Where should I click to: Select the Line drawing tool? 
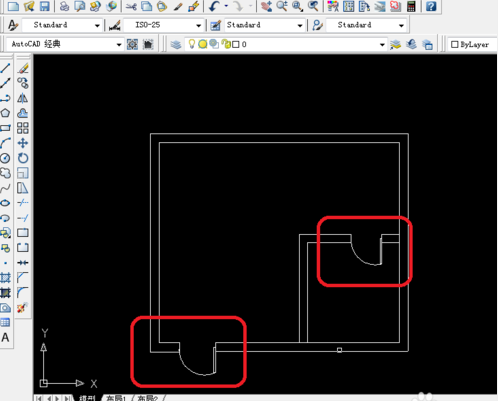click(x=5, y=68)
